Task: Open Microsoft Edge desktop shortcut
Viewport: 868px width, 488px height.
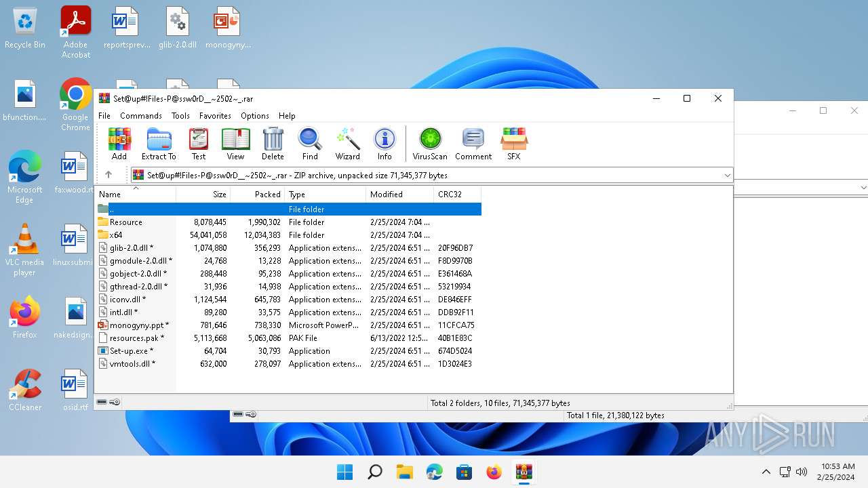Action: click(25, 177)
